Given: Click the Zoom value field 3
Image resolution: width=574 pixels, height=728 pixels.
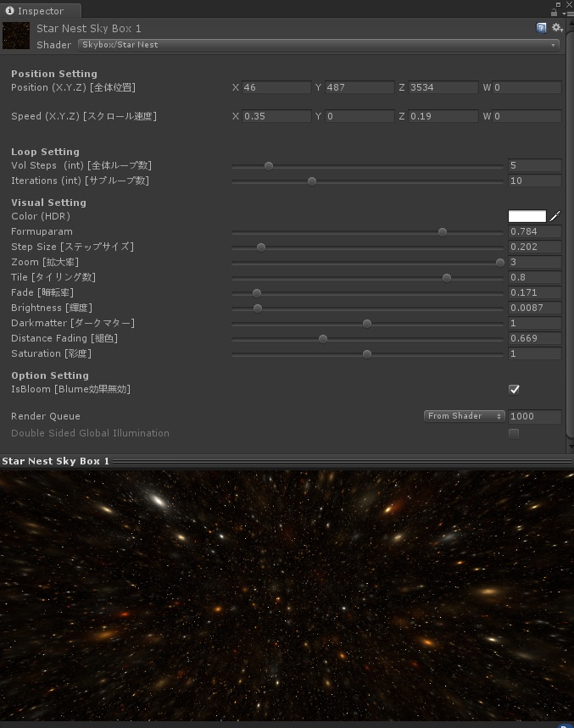Looking at the screenshot, I should (x=534, y=262).
